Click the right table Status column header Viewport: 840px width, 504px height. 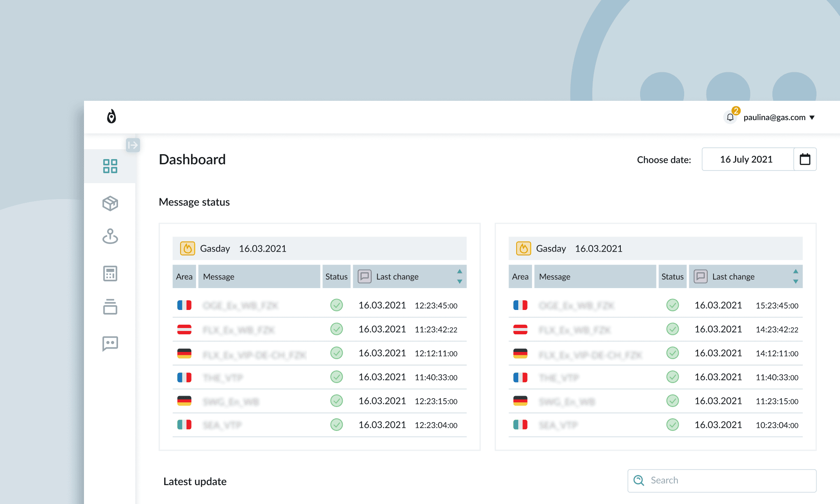(672, 276)
